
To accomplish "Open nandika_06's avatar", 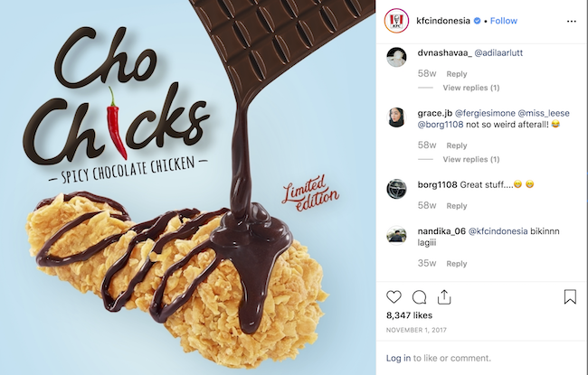I will click(x=396, y=235).
